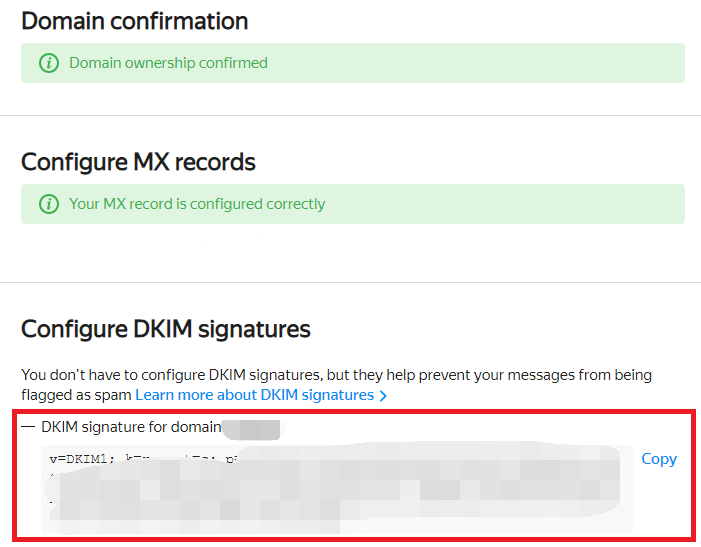Screen dimensions: 701x547
Task: Click the v=DKIM1 text in the record
Action: pyautogui.click(x=82, y=459)
